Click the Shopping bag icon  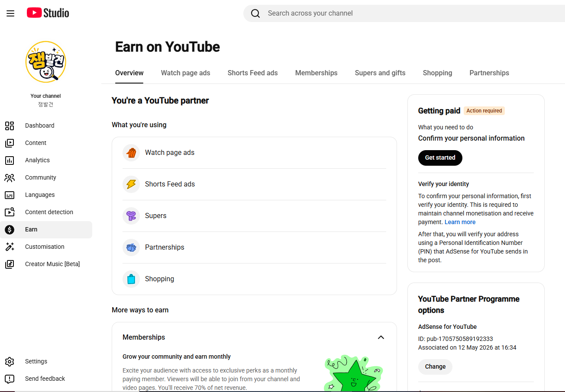pos(131,279)
